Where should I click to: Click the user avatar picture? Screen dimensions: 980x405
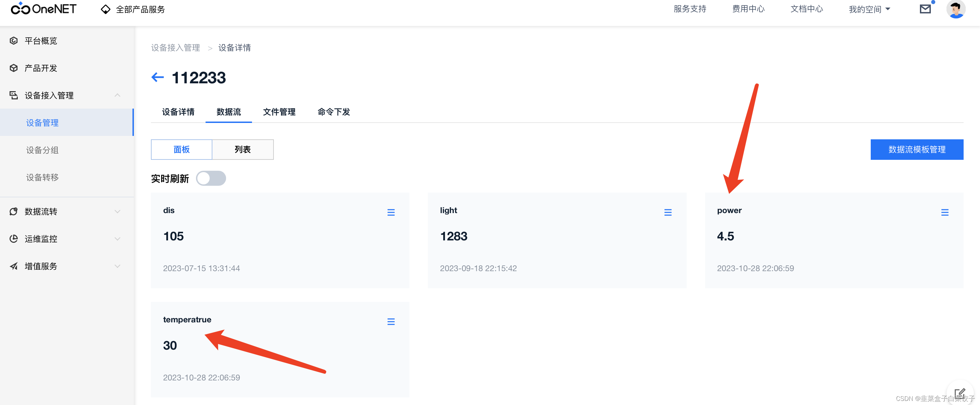(955, 9)
